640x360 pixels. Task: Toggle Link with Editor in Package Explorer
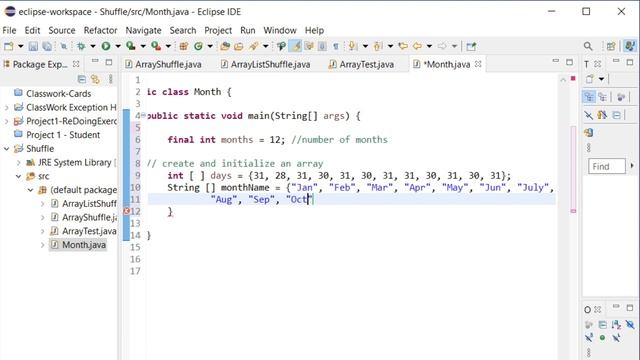[96, 79]
